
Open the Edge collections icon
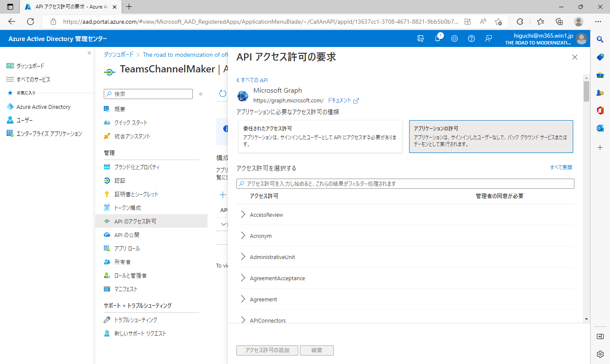(x=559, y=22)
